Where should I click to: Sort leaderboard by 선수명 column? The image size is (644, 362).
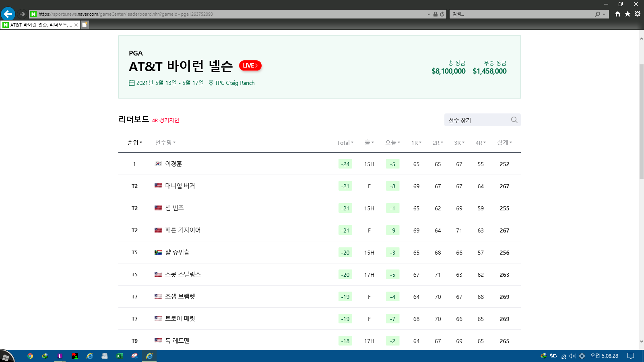[x=165, y=143]
